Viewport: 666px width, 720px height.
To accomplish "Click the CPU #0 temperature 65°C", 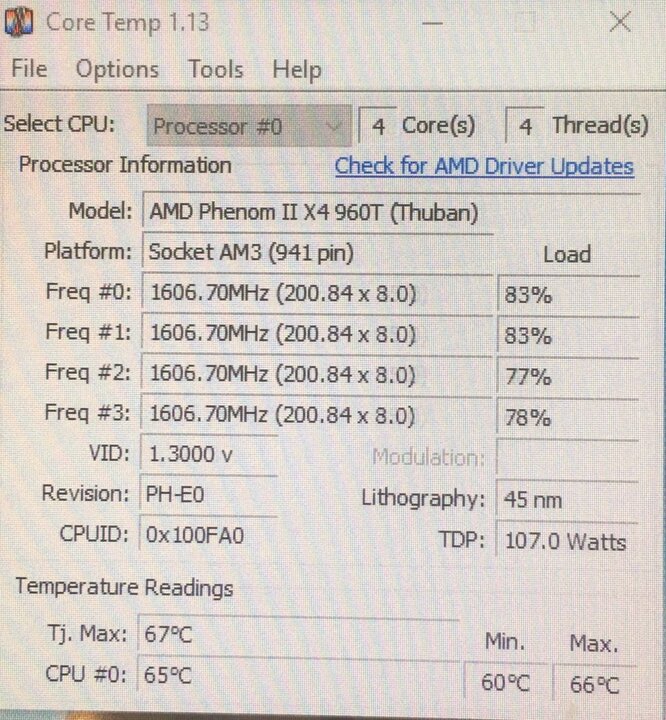I will coord(299,675).
